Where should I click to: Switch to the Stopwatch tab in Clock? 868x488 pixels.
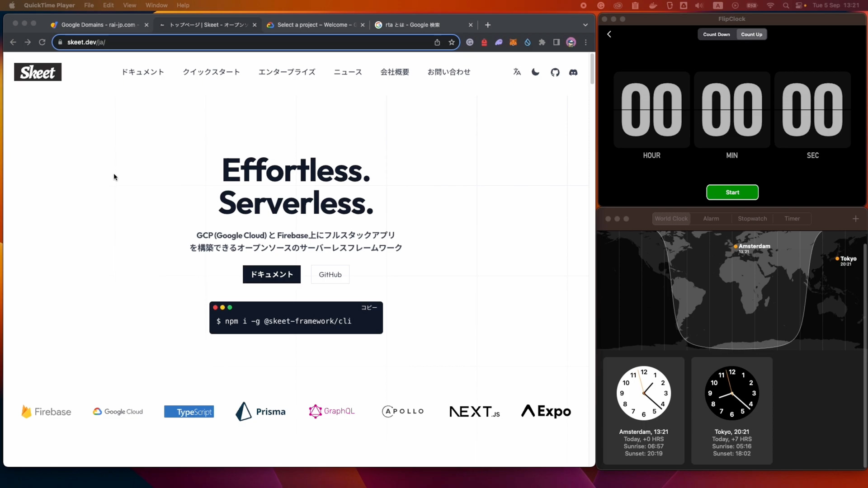click(x=752, y=218)
